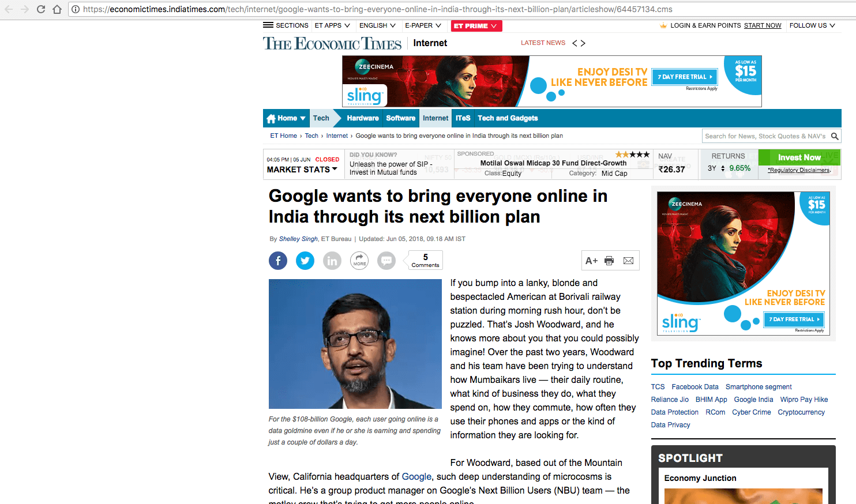The image size is (856, 504).
Task: Open the ENGLISH language dropdown
Action: point(378,25)
